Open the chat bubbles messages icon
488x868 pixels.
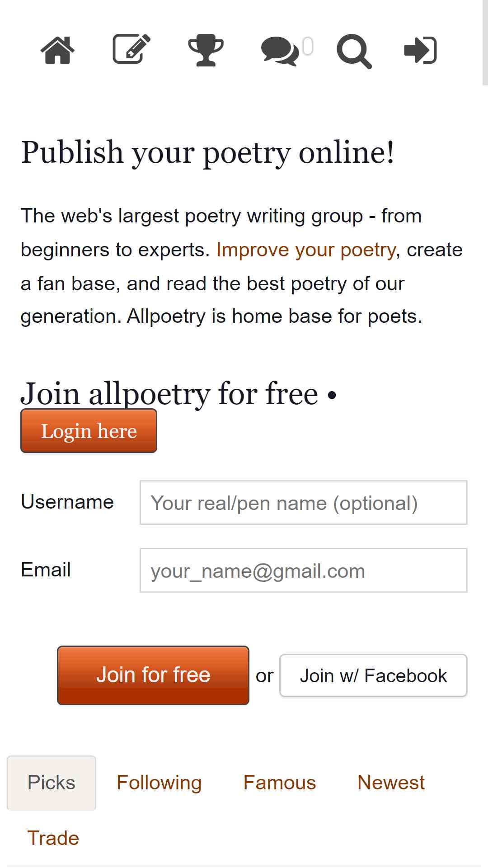point(280,52)
